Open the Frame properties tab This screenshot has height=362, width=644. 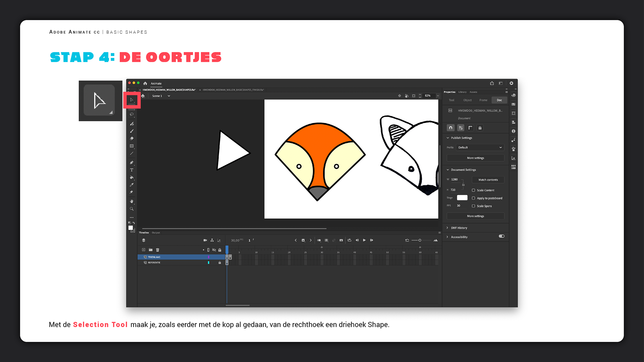[483, 100]
